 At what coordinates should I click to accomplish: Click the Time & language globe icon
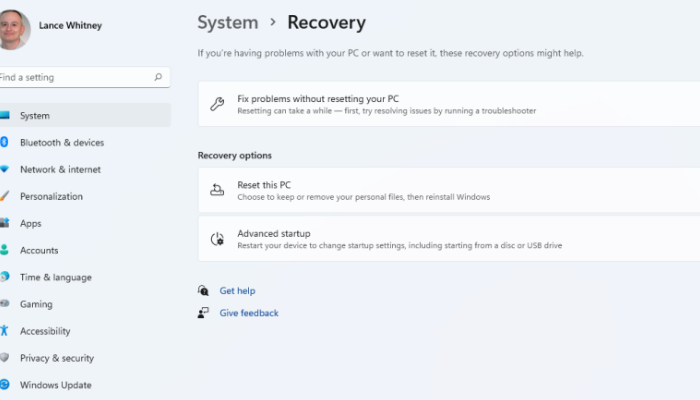(x=4, y=277)
